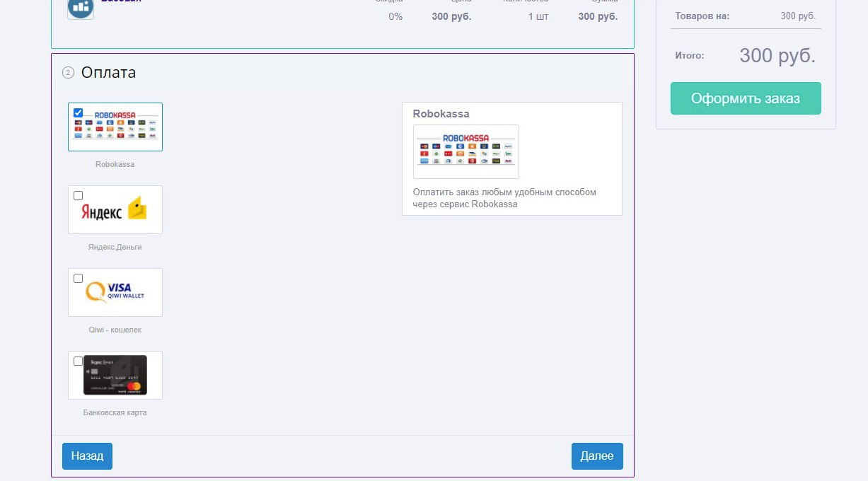Click the Яндекс.Деньги caption
This screenshot has height=481, width=868.
click(x=115, y=247)
